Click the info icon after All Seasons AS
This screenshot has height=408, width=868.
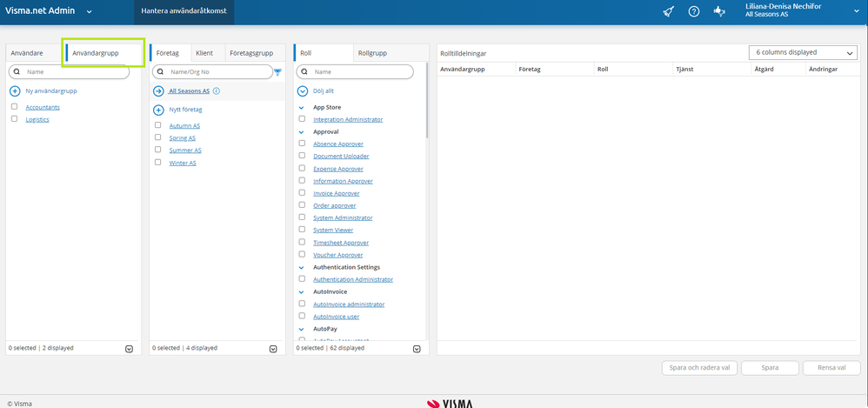[217, 90]
